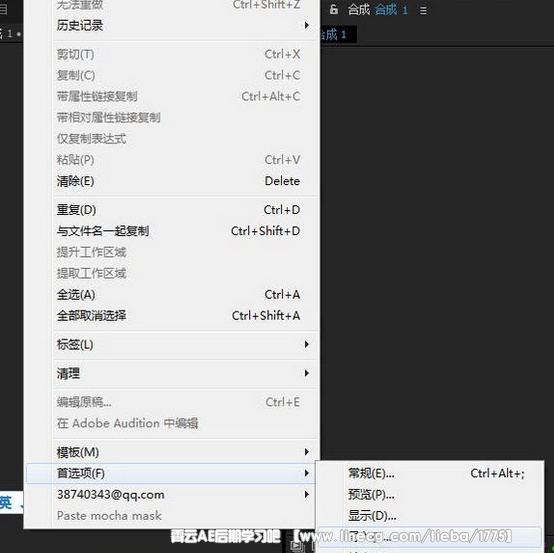
Task: Open the 标签(L) submenu
Action: coord(172,345)
